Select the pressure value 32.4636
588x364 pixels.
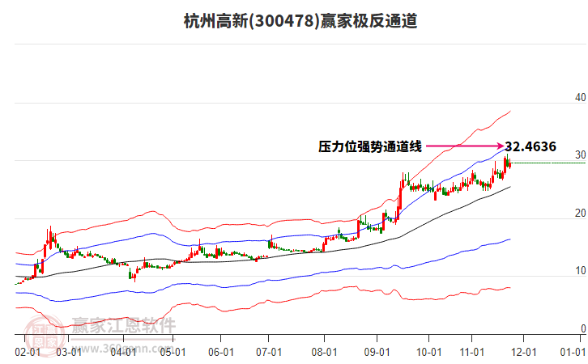pyautogui.click(x=530, y=146)
